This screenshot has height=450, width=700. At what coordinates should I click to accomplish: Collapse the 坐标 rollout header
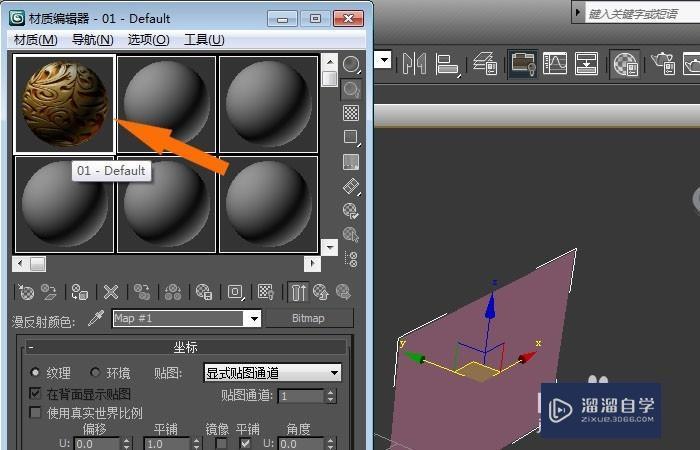point(186,347)
